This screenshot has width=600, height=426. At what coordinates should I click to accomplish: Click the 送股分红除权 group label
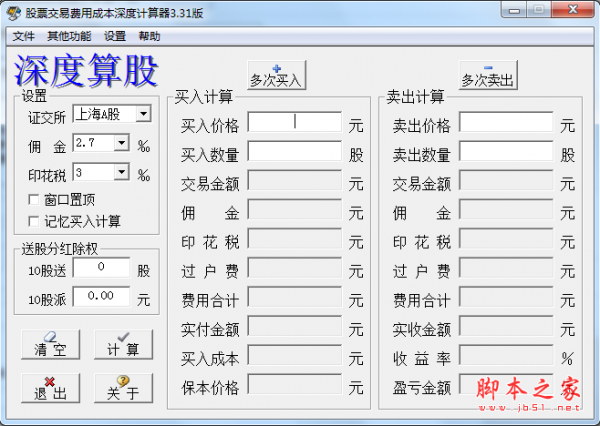point(60,249)
